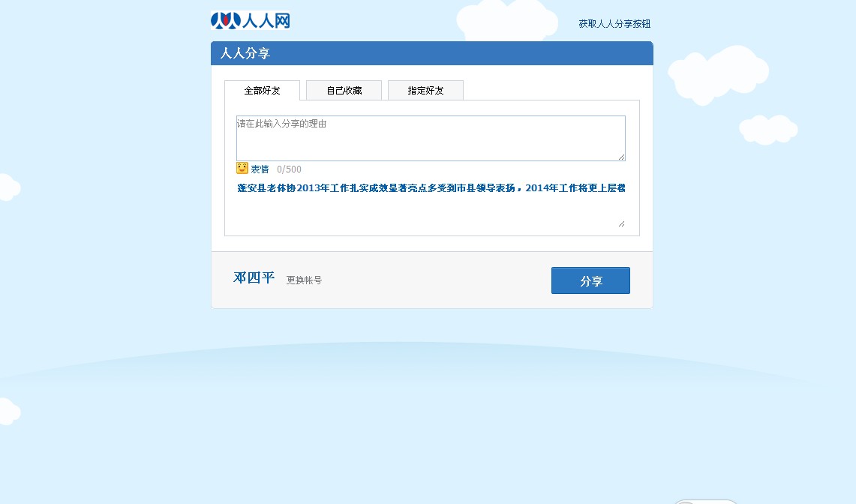Click the floating widget at the page's bottom edge
856x504 pixels.
pos(705,501)
